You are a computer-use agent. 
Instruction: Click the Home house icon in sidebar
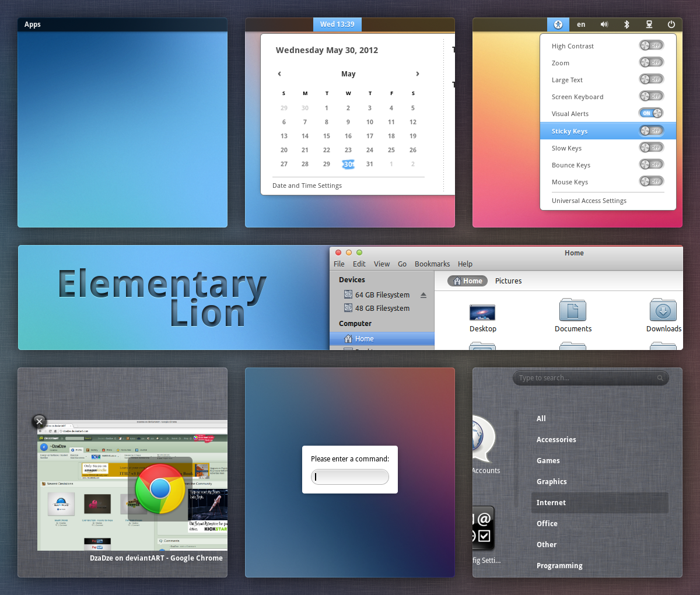click(x=348, y=339)
